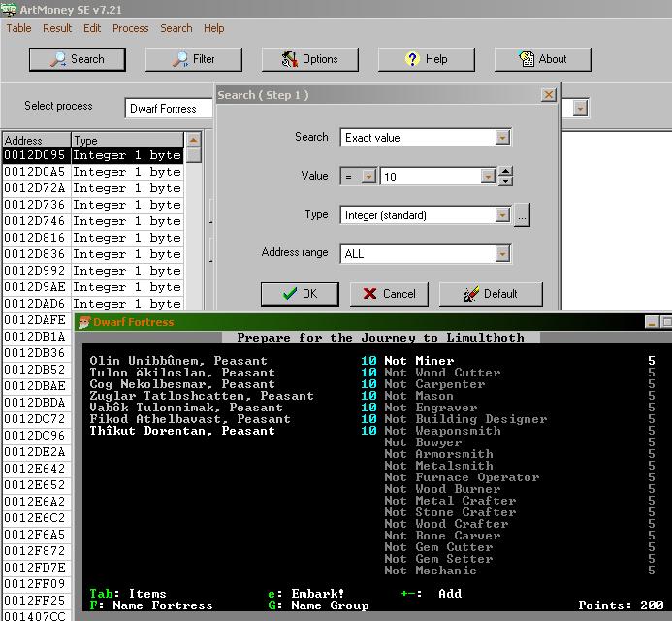Open the Options dialog button
The height and width of the screenshot is (621, 672).
coord(310,59)
